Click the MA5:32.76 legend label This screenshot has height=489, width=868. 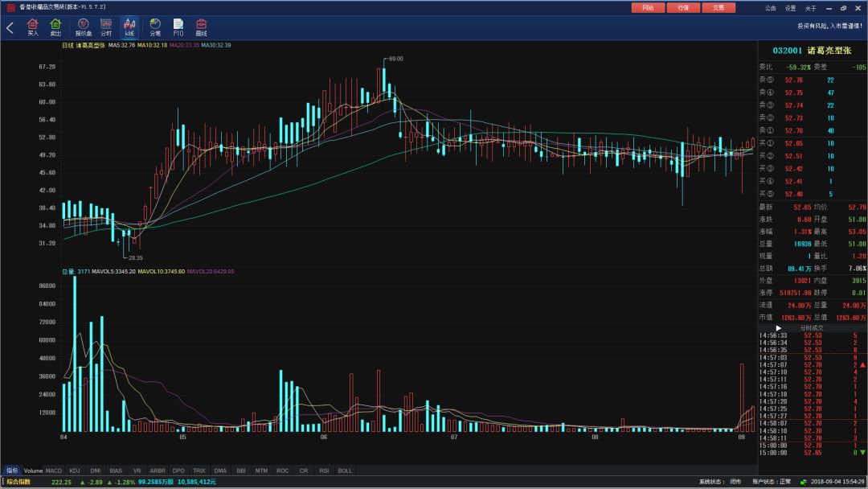[122, 45]
